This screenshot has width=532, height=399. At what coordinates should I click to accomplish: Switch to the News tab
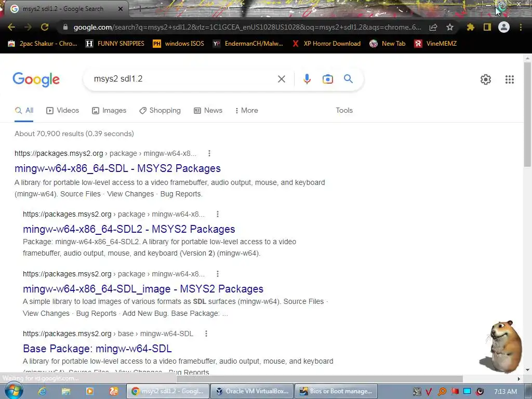[208, 110]
